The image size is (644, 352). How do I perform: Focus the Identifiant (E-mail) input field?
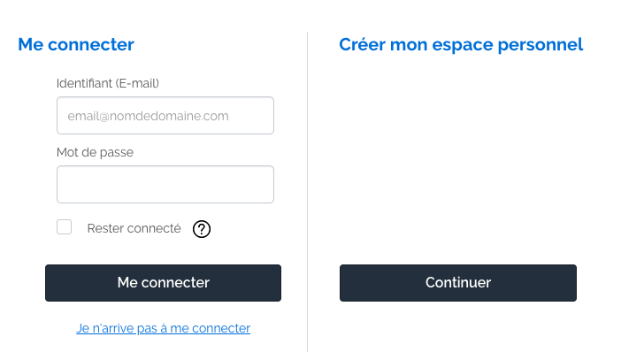(165, 115)
